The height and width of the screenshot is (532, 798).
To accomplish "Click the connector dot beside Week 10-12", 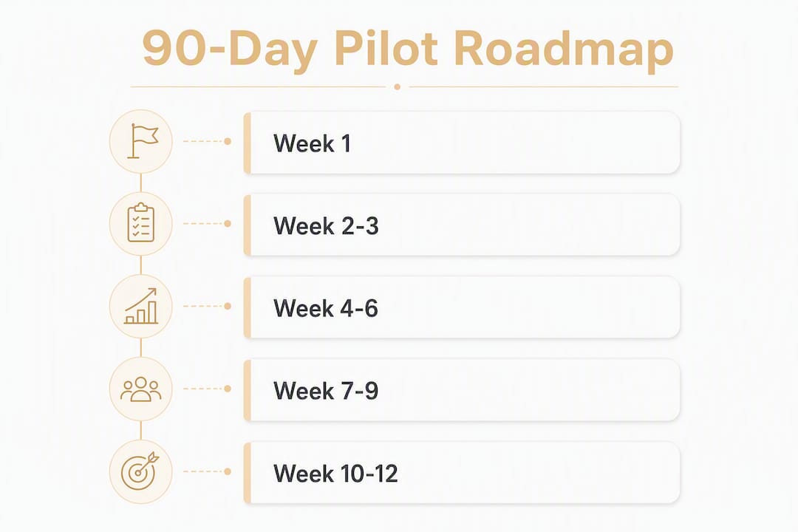I will [228, 471].
